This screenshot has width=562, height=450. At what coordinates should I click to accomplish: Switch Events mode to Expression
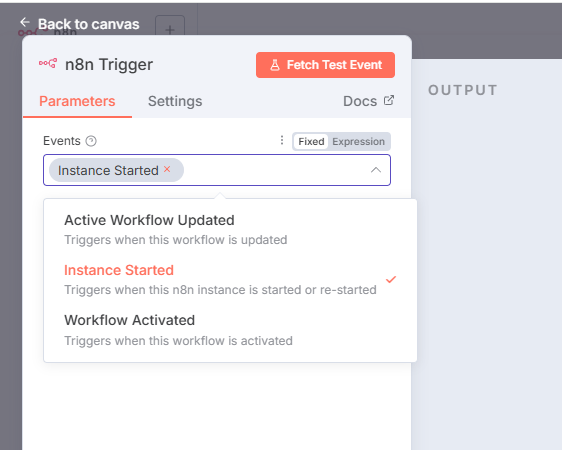point(358,142)
